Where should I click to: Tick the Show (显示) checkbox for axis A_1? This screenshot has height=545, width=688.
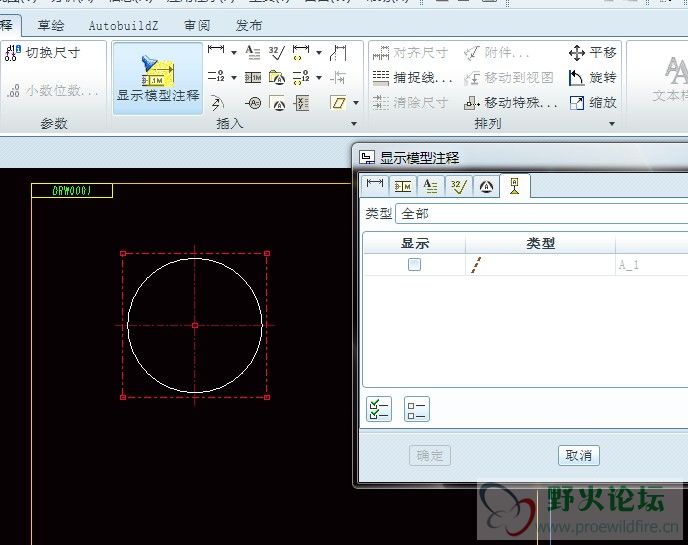tap(414, 264)
